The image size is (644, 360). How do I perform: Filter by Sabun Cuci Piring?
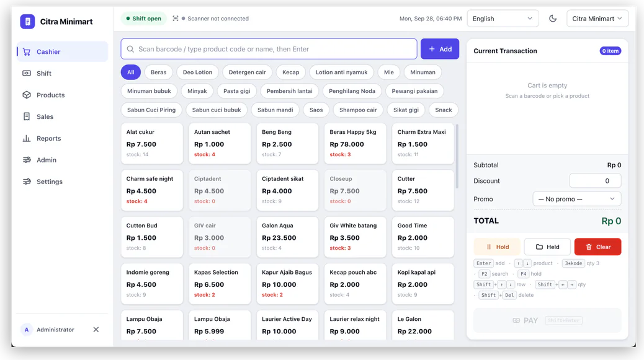click(x=151, y=110)
